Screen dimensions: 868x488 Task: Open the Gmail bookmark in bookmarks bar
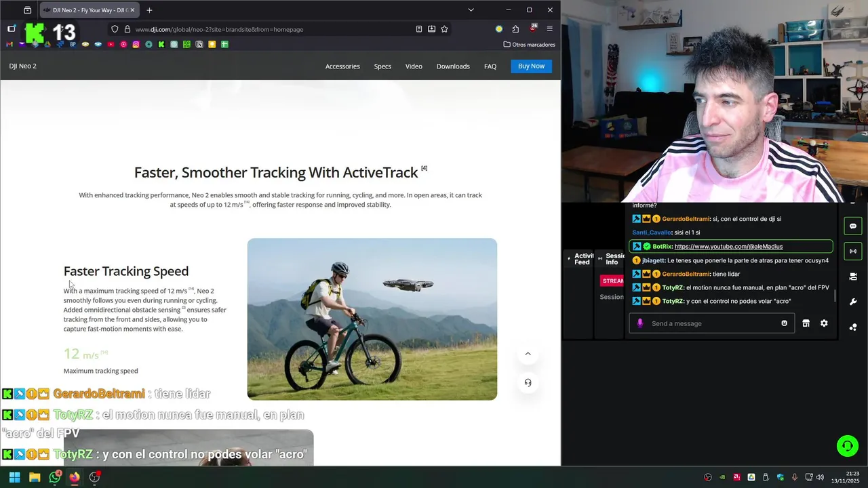pos(9,45)
